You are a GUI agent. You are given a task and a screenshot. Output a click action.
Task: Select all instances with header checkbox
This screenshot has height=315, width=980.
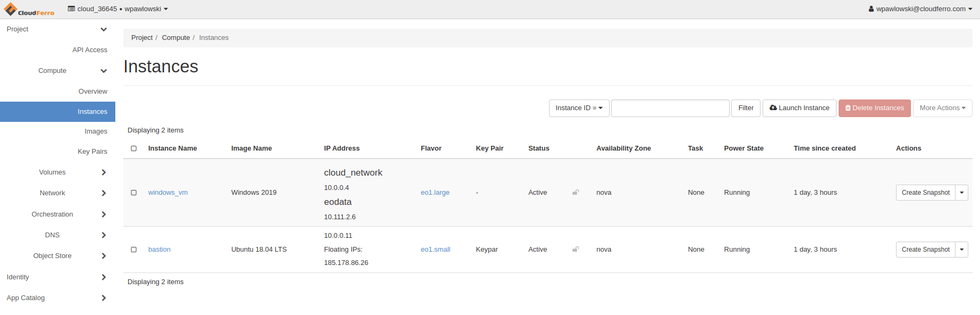tap(134, 148)
